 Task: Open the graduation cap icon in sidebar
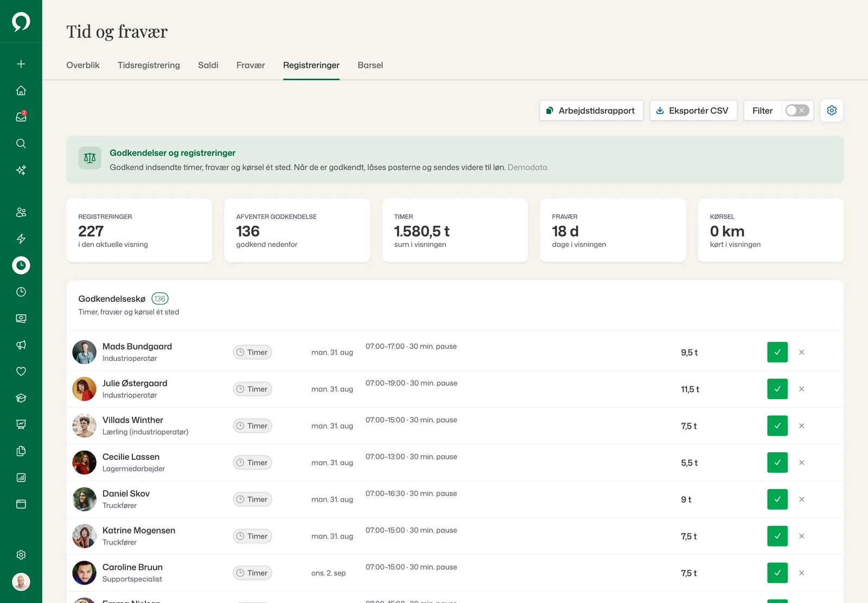tap(21, 398)
